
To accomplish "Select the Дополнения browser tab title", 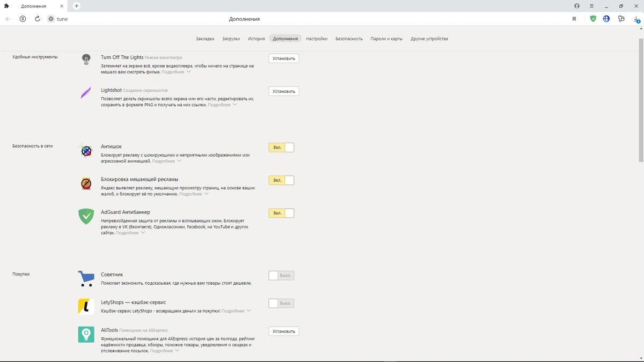I will point(33,6).
